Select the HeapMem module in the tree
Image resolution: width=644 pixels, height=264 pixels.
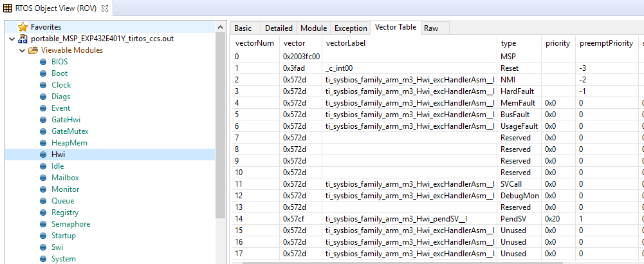tap(69, 143)
